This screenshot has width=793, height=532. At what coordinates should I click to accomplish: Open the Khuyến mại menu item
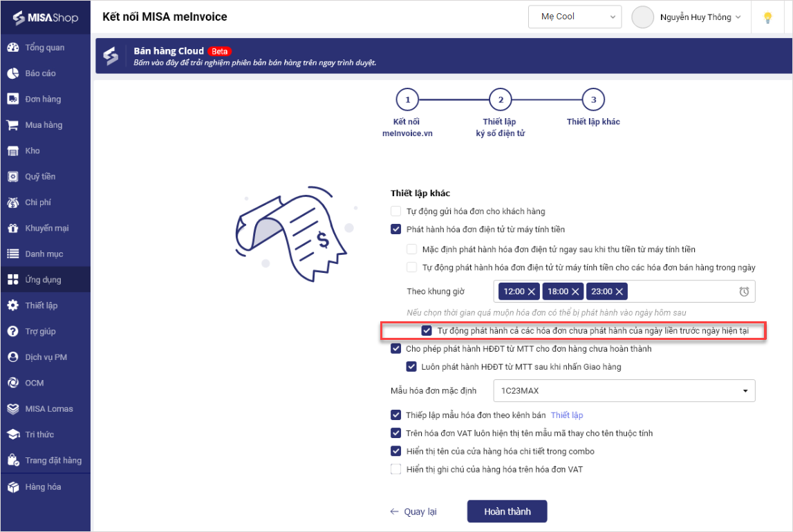click(x=46, y=228)
